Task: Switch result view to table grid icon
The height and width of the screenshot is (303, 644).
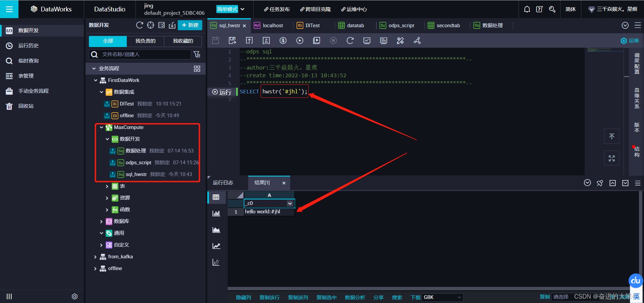Action: (x=216, y=197)
